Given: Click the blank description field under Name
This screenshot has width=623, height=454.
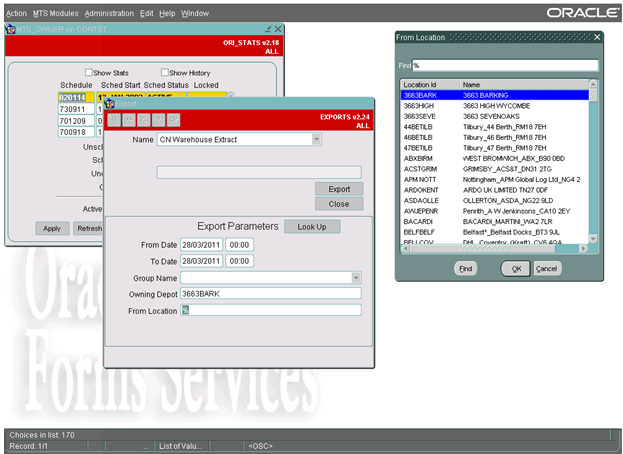Looking at the screenshot, I should 259,172.
